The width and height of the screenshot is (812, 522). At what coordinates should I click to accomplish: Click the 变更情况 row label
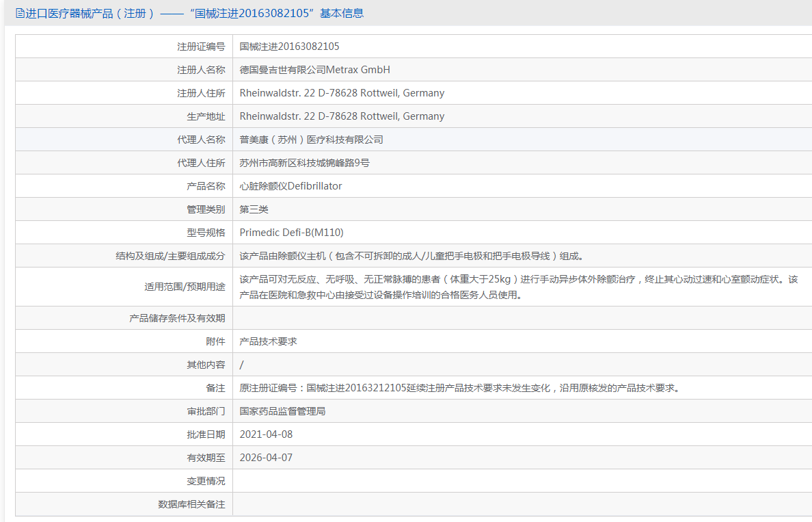[x=205, y=481]
